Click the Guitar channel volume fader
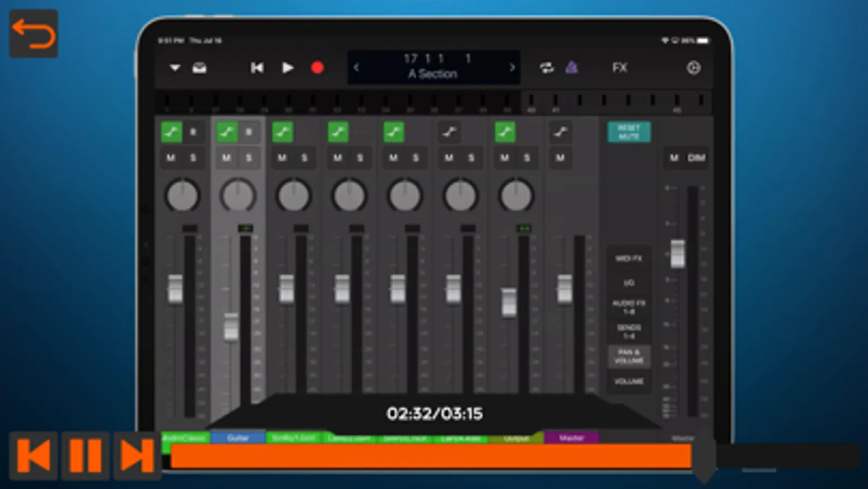 (231, 327)
